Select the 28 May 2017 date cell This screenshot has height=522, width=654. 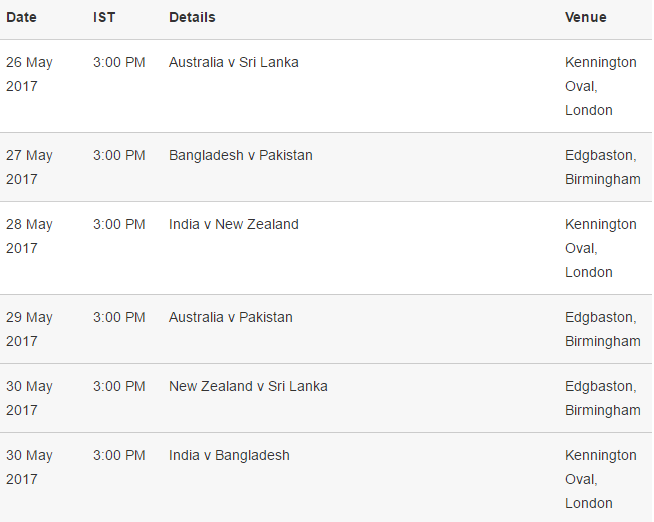click(29, 236)
